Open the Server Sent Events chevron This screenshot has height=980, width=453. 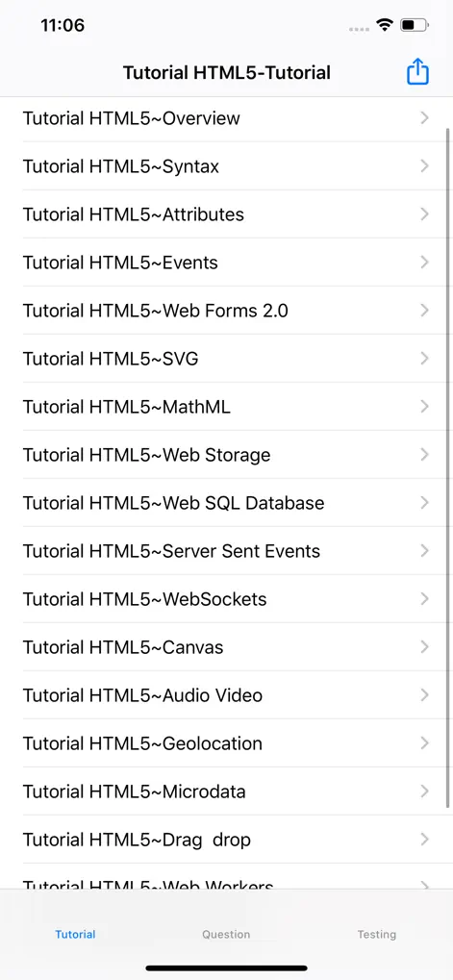(425, 551)
